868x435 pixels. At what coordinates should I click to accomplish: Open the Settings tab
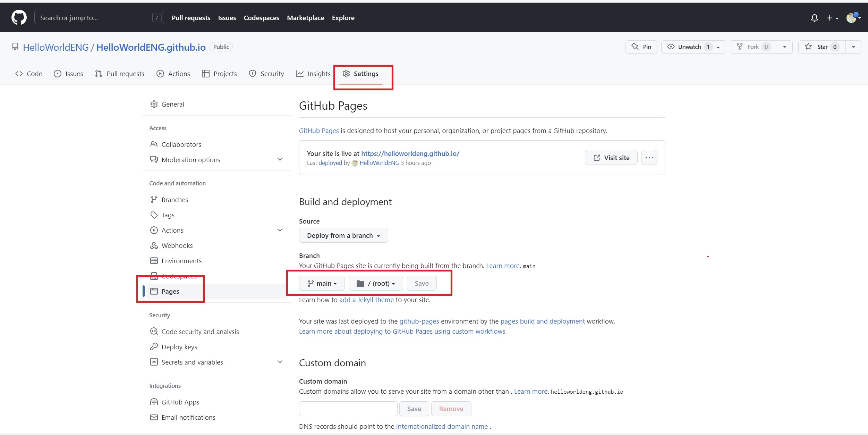click(360, 74)
